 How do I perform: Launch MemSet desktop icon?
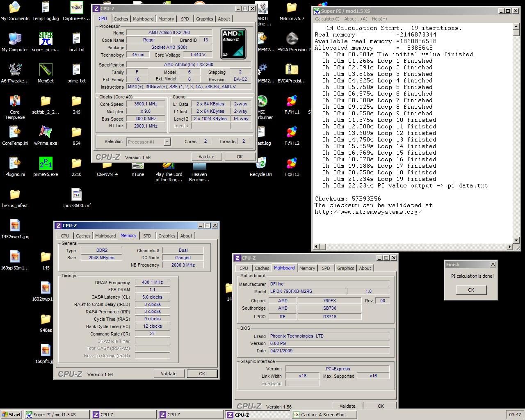click(46, 73)
